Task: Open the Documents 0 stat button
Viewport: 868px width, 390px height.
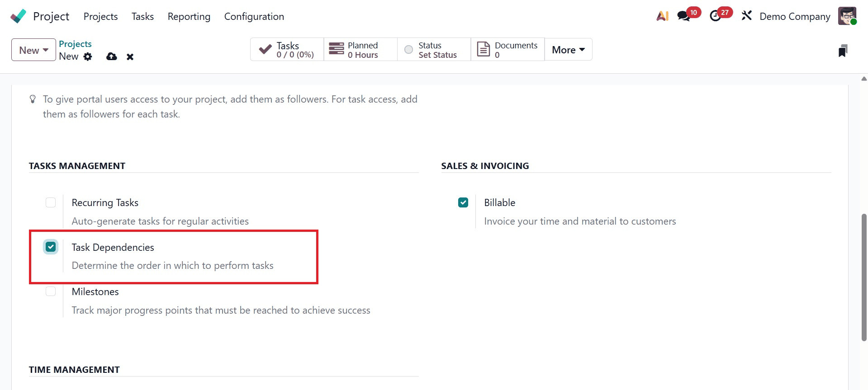Action: click(x=508, y=50)
